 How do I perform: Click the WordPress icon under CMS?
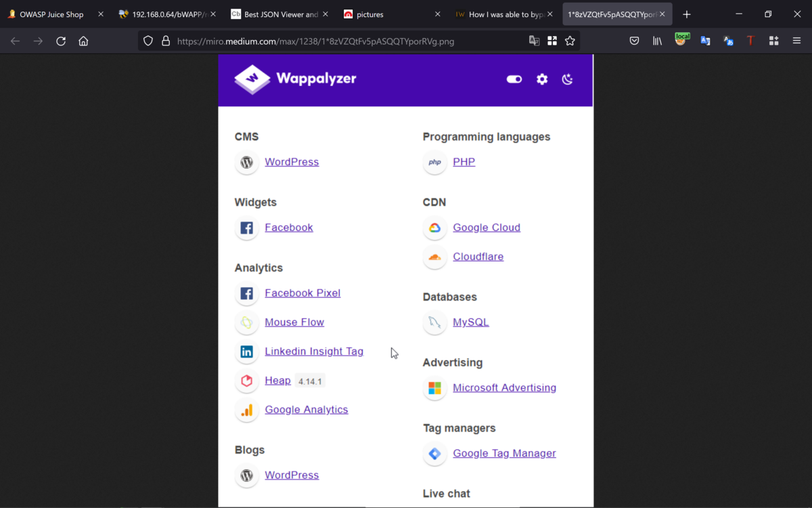click(x=247, y=163)
